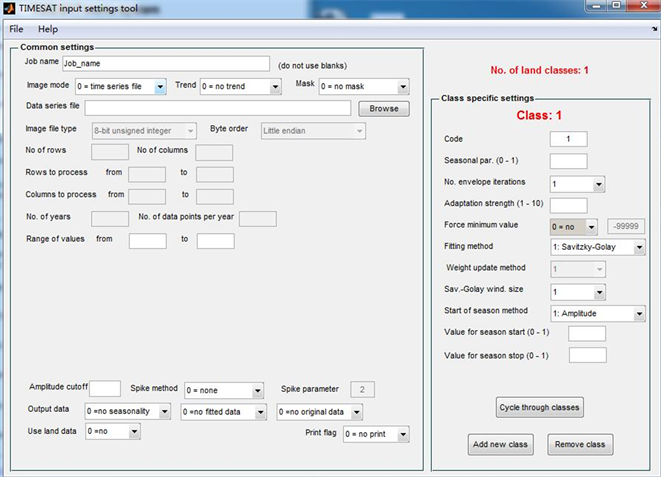Click the Browse button

pos(383,108)
